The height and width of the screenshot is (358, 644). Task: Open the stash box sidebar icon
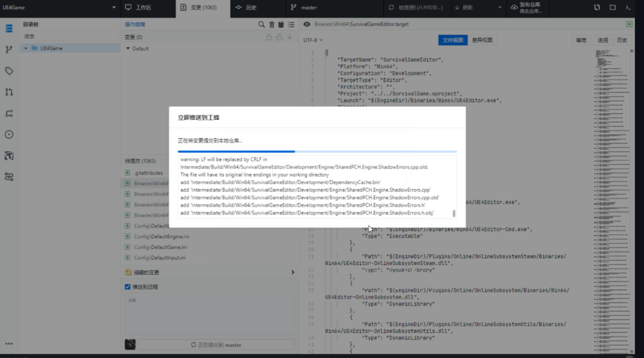coord(9,156)
